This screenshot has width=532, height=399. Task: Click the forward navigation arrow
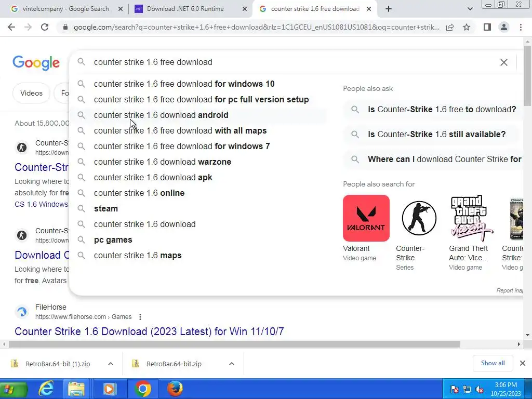tap(28, 27)
